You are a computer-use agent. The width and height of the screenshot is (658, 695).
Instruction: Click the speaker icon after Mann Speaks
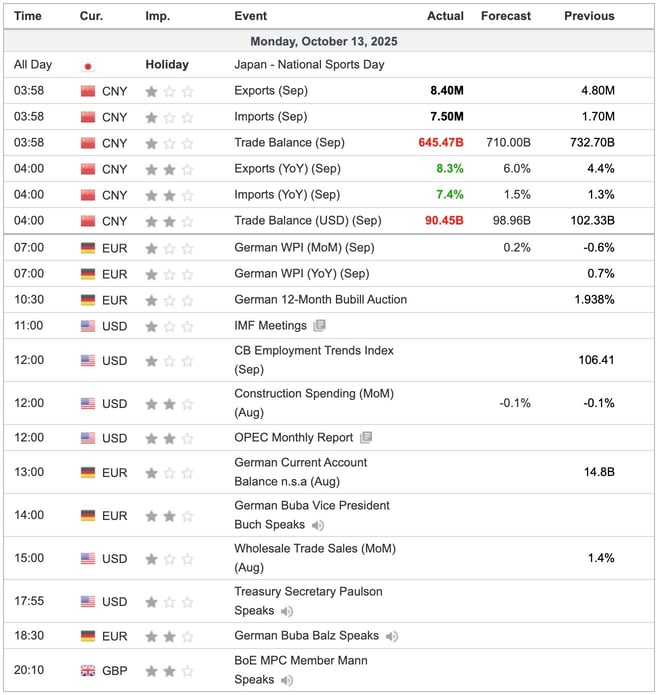point(287,680)
